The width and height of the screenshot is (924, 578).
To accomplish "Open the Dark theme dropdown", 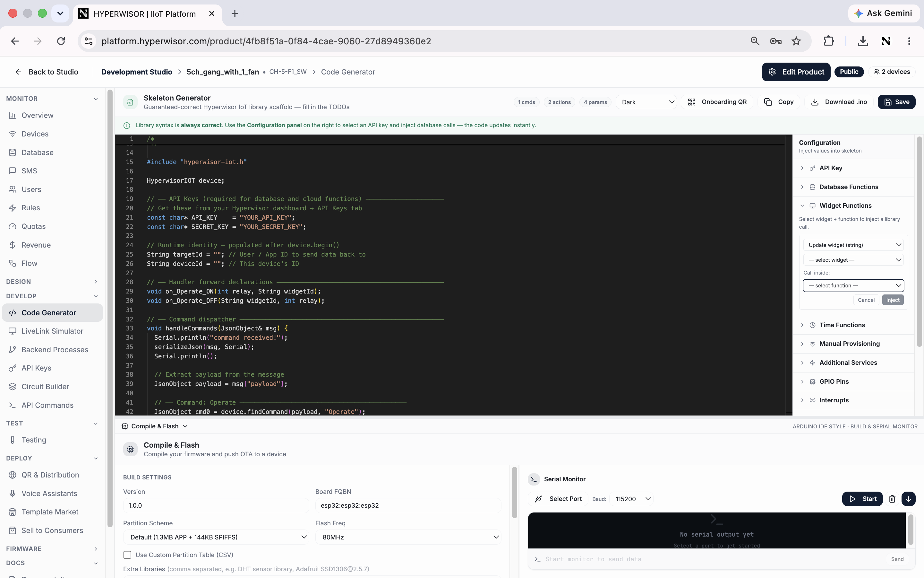I will [x=646, y=102].
